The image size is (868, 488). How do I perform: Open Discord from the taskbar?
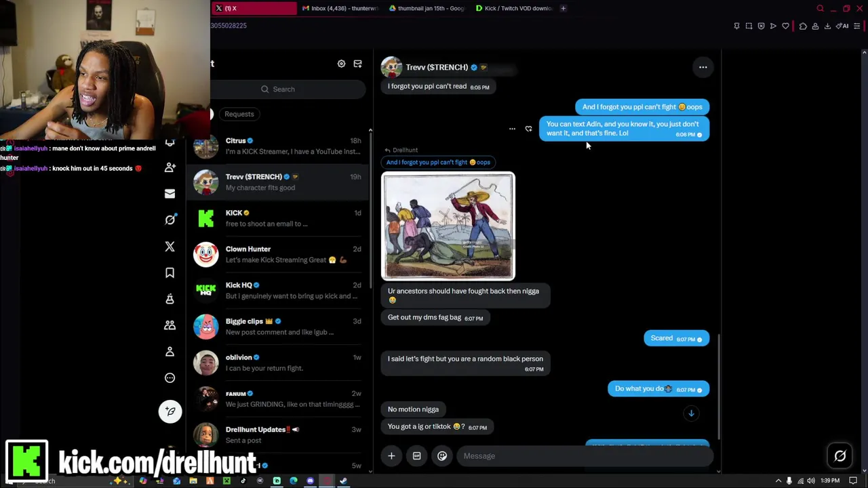[310, 481]
